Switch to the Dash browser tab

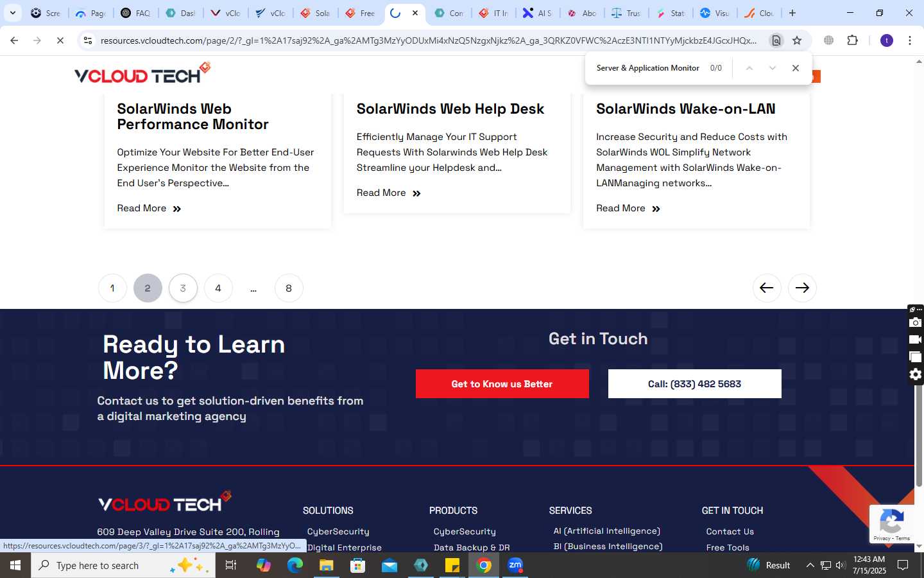[x=180, y=13]
